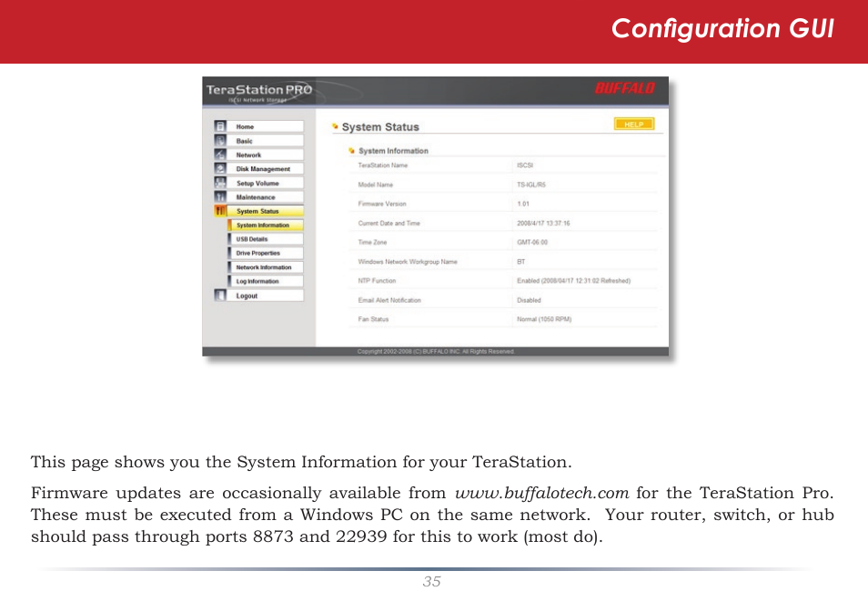This screenshot has height=601, width=868.
Task: Click Windows Network Workgroup Name label
Action: tap(408, 261)
